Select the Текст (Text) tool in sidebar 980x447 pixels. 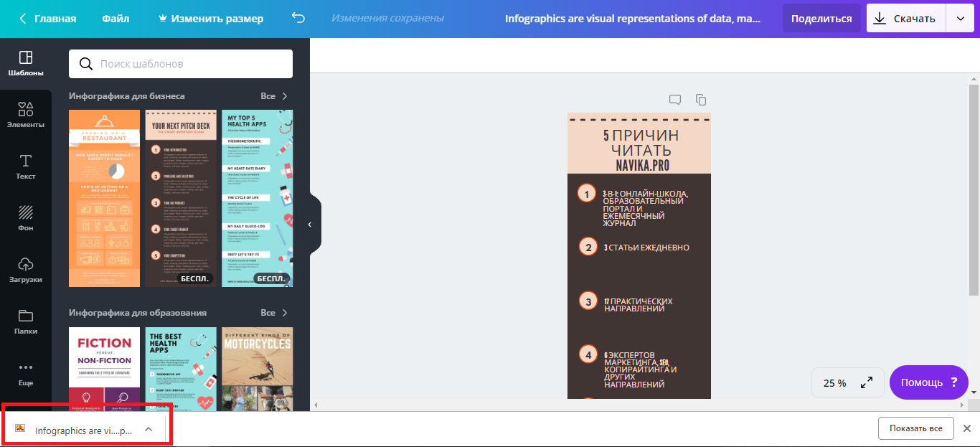point(26,166)
